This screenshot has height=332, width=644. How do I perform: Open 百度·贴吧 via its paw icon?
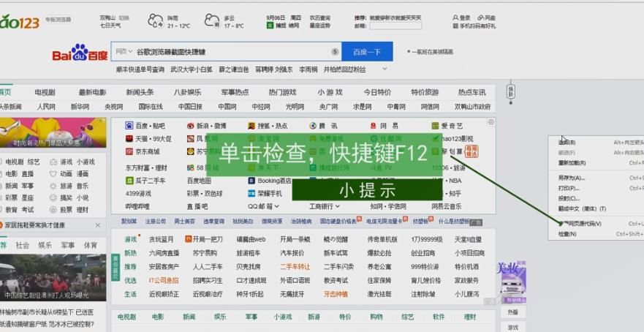(129, 126)
